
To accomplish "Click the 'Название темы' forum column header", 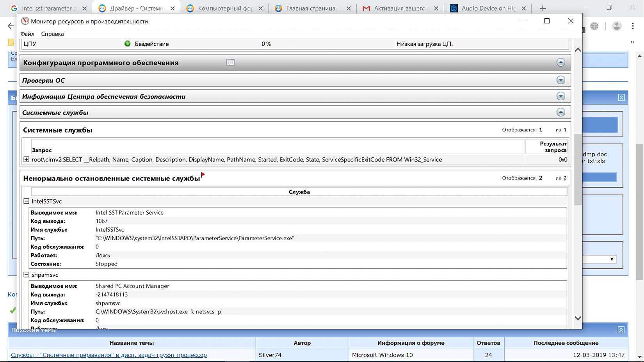I will pos(132,343).
